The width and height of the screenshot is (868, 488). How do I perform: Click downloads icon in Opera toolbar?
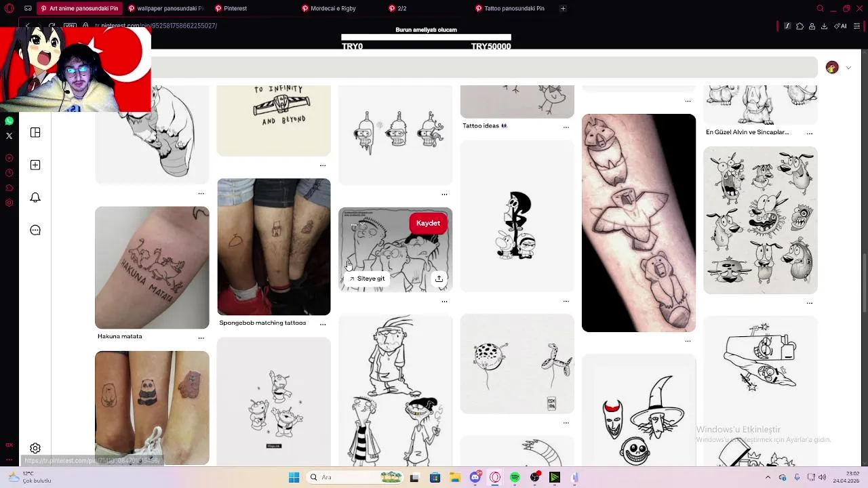824,26
